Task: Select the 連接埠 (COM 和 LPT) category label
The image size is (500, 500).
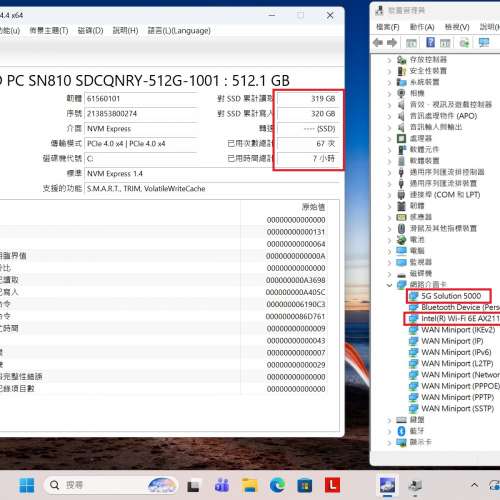Action: (x=445, y=195)
